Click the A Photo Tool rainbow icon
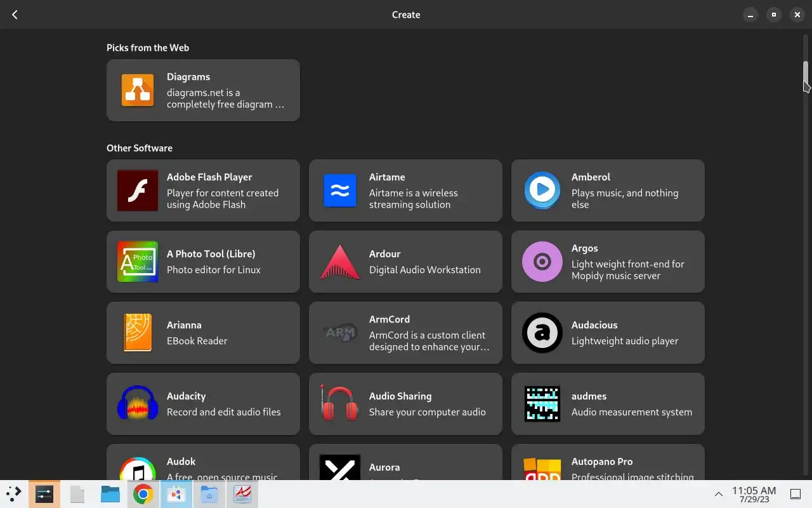 pos(138,262)
